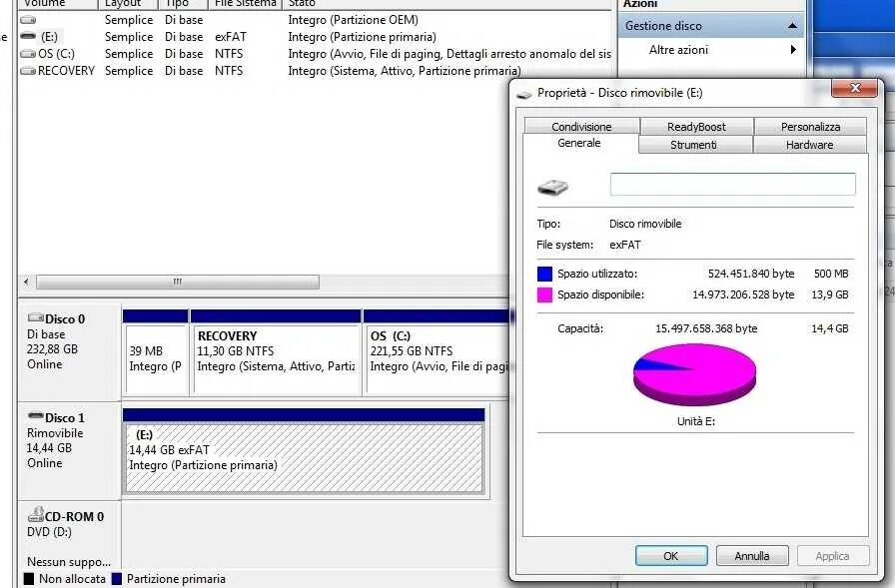Screen dimensions: 895x588
Task: Click the left arrow of horizontal scrollbar
Action: click(x=26, y=282)
